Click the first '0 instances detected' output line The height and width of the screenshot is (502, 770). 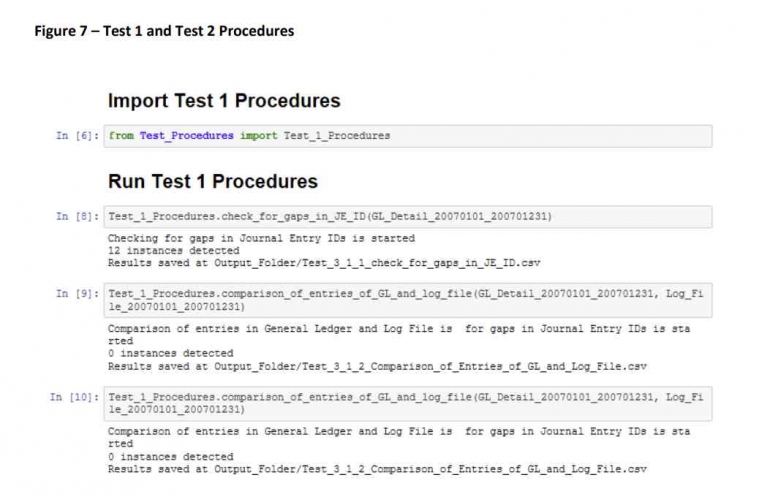[x=170, y=353]
